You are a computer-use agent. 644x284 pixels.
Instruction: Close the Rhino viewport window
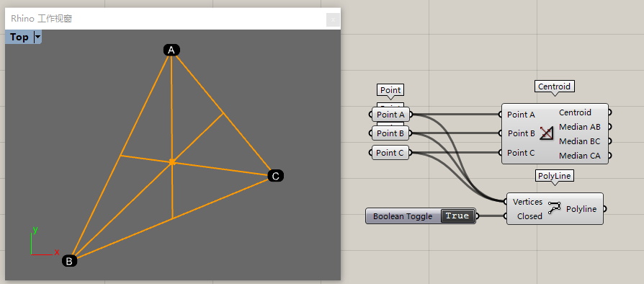click(333, 19)
